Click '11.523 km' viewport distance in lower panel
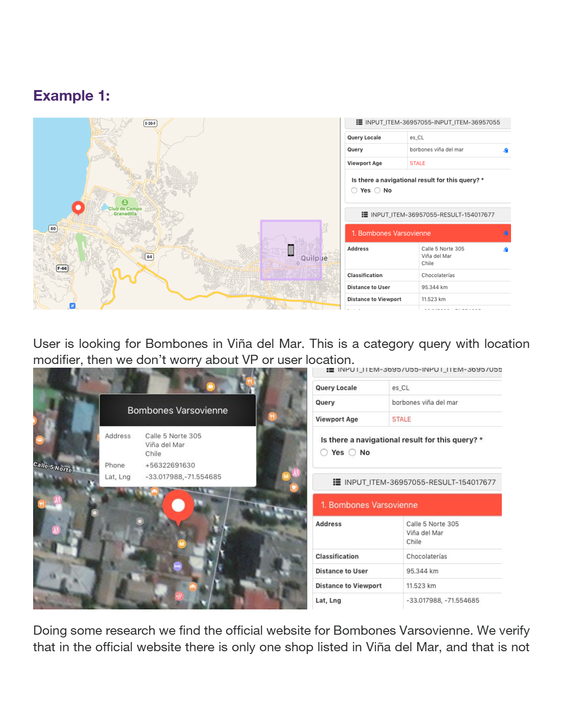Viewport: 563px width, 728px height. tap(421, 586)
